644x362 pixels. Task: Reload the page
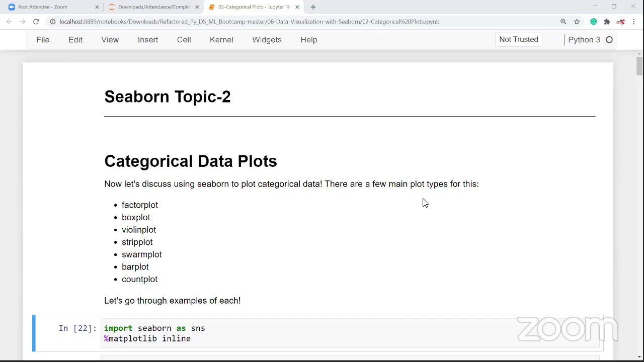(36, 22)
